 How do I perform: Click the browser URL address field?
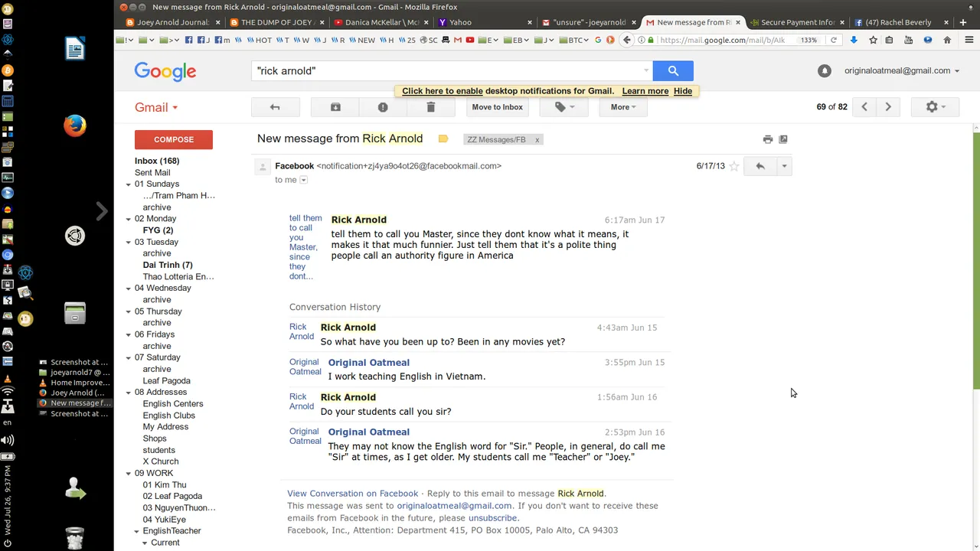(724, 40)
